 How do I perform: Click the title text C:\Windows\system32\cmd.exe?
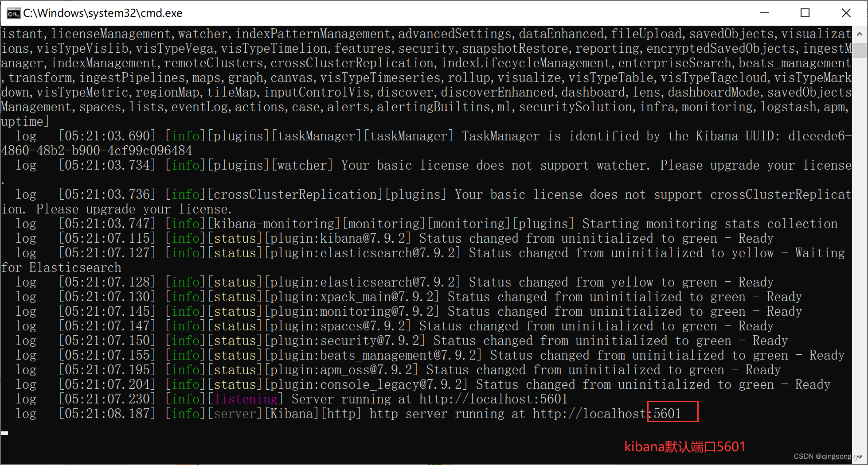coord(103,13)
